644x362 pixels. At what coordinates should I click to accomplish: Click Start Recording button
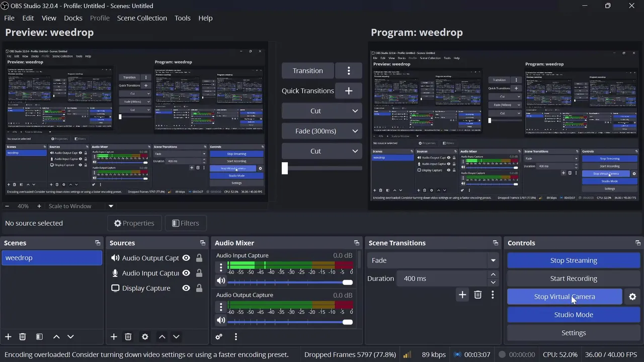574,279
